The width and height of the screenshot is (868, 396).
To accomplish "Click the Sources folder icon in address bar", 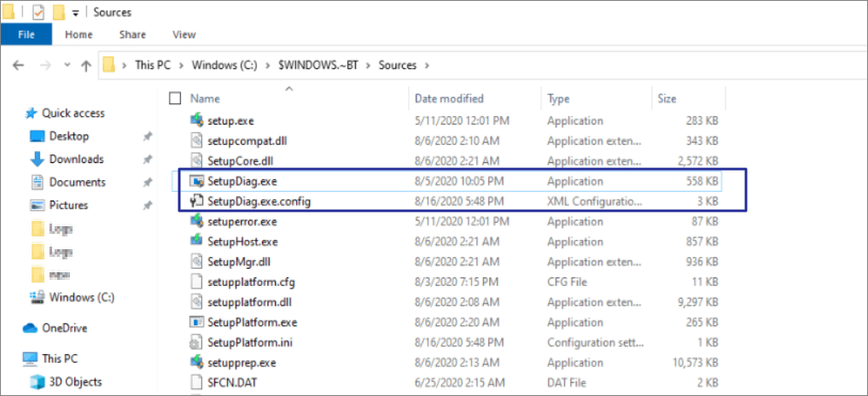I will pyautogui.click(x=108, y=66).
